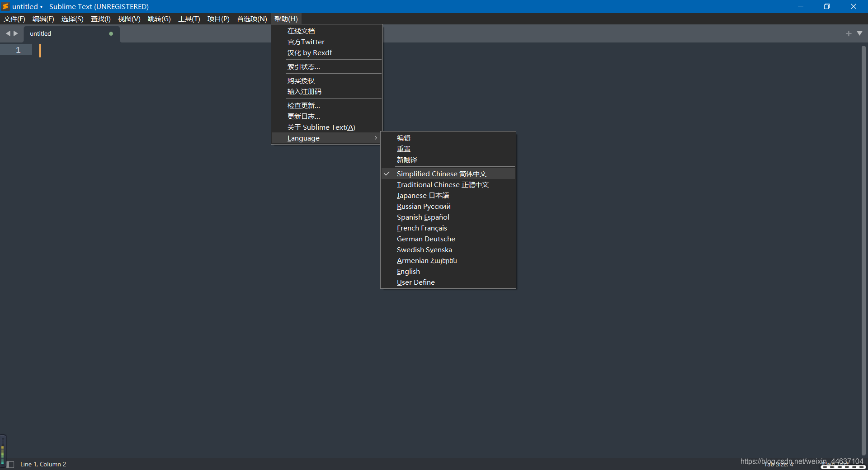Select Armenian language option
Screen dimensions: 868x470
tap(448, 260)
